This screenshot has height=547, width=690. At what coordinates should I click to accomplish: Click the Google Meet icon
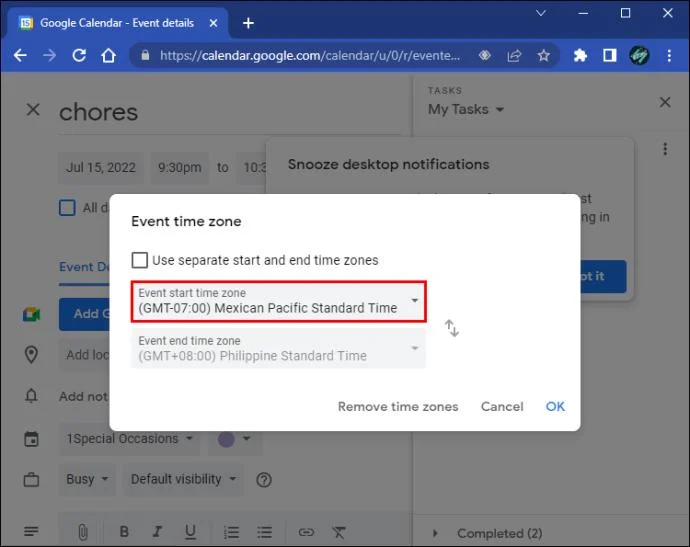coord(31,314)
